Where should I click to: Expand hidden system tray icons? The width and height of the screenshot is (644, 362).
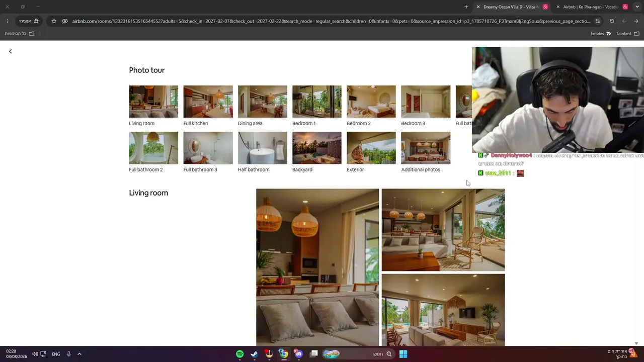tap(79, 354)
